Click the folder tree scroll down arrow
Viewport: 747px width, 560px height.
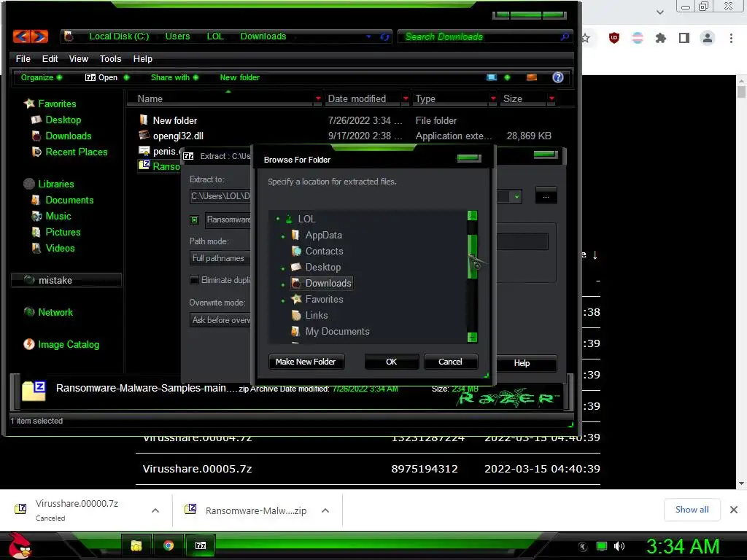(472, 337)
